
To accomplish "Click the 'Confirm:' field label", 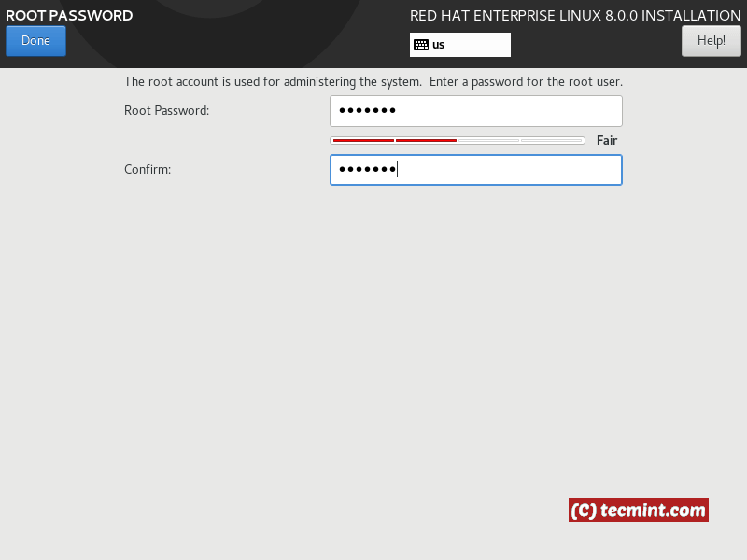I will tap(148, 170).
